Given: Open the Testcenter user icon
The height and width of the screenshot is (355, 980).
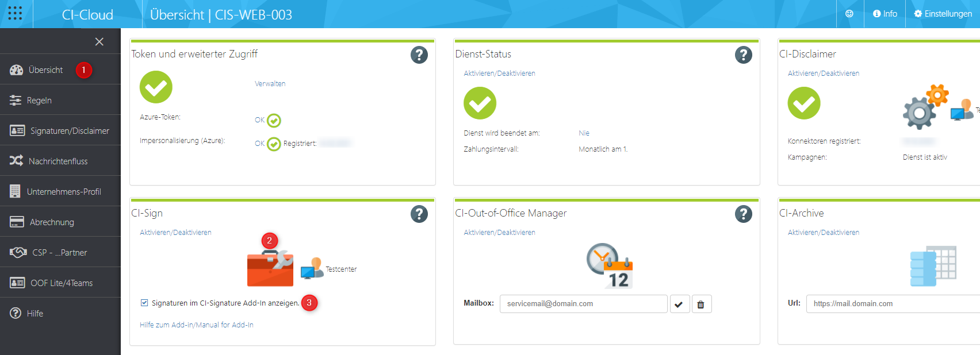Looking at the screenshot, I should tap(312, 268).
